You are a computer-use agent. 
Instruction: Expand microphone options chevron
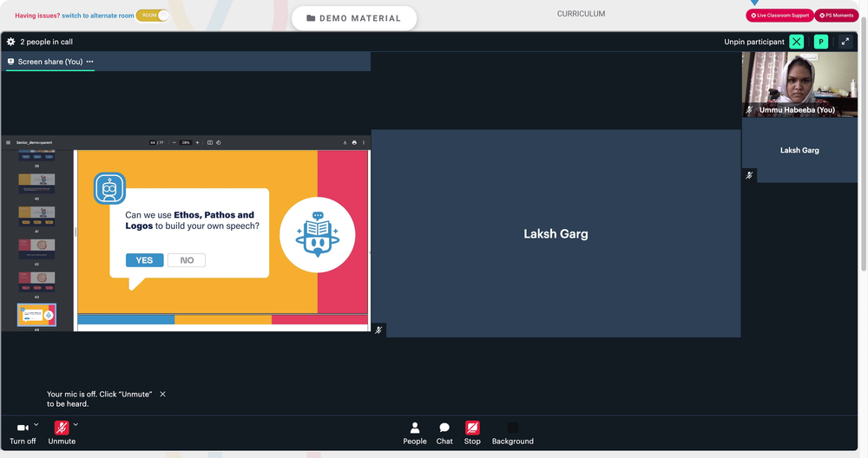(76, 425)
